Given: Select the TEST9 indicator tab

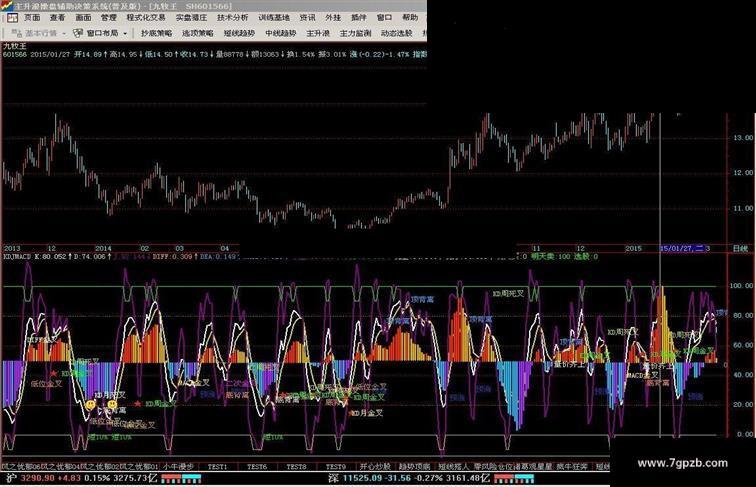Looking at the screenshot, I should click(x=336, y=467).
